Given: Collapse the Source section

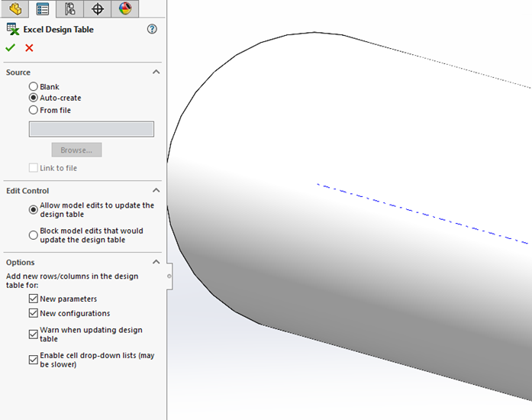Looking at the screenshot, I should pyautogui.click(x=156, y=72).
